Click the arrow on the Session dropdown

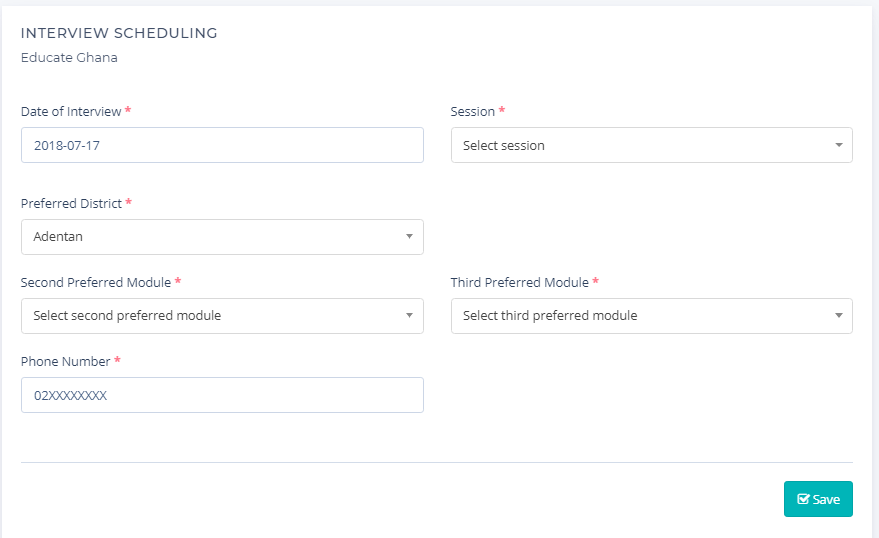838,145
